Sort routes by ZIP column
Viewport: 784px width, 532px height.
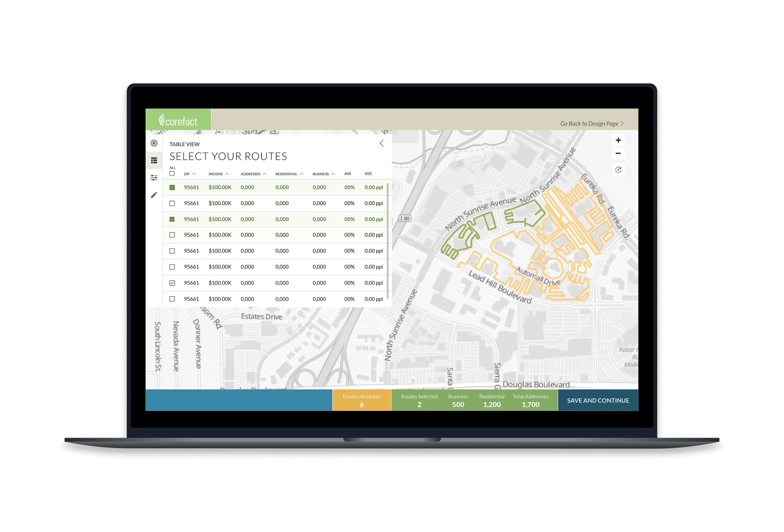(x=187, y=174)
